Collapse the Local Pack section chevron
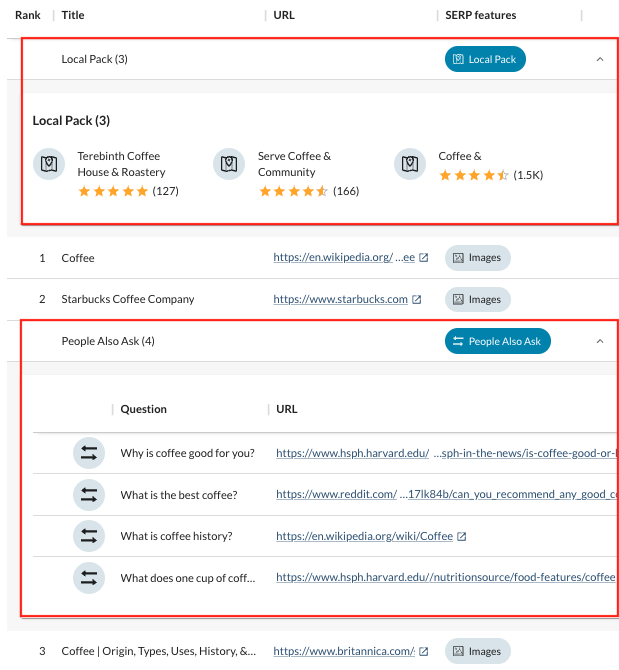 tap(600, 60)
